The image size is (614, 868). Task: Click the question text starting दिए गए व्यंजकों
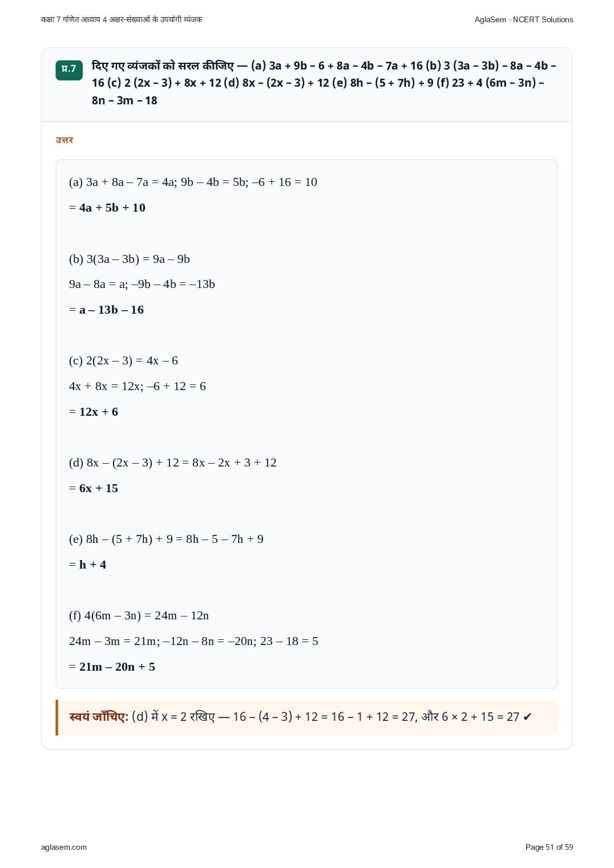[324, 83]
